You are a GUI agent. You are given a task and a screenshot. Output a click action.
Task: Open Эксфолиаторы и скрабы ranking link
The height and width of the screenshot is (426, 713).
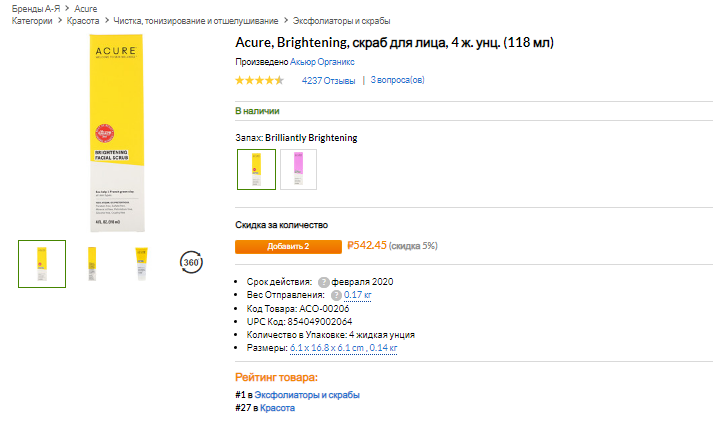[307, 395]
